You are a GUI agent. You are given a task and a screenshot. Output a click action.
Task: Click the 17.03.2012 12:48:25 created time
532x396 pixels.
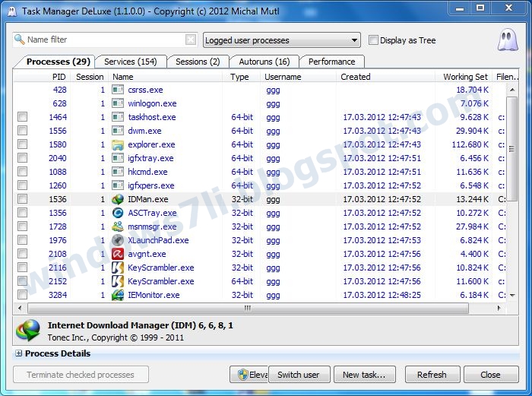(x=382, y=295)
